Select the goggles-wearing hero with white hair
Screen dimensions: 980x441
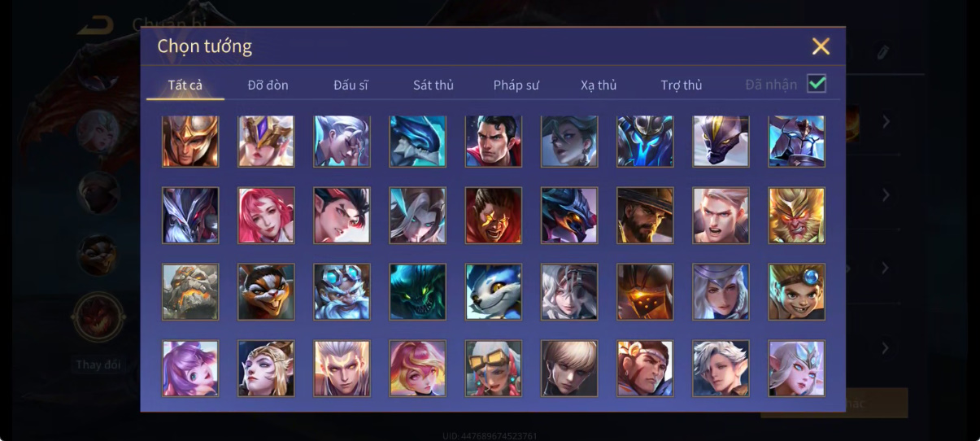coord(494,368)
